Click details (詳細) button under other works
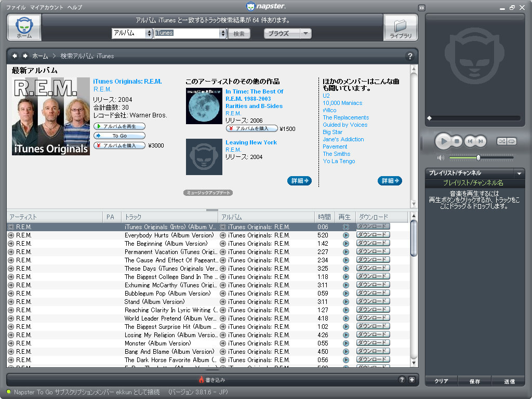The height and width of the screenshot is (399, 532). [x=299, y=181]
